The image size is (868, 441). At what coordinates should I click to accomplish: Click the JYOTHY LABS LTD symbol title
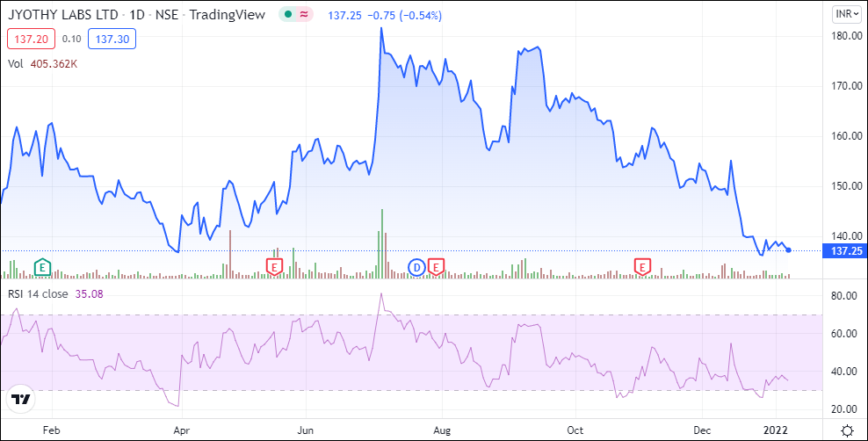(63, 15)
